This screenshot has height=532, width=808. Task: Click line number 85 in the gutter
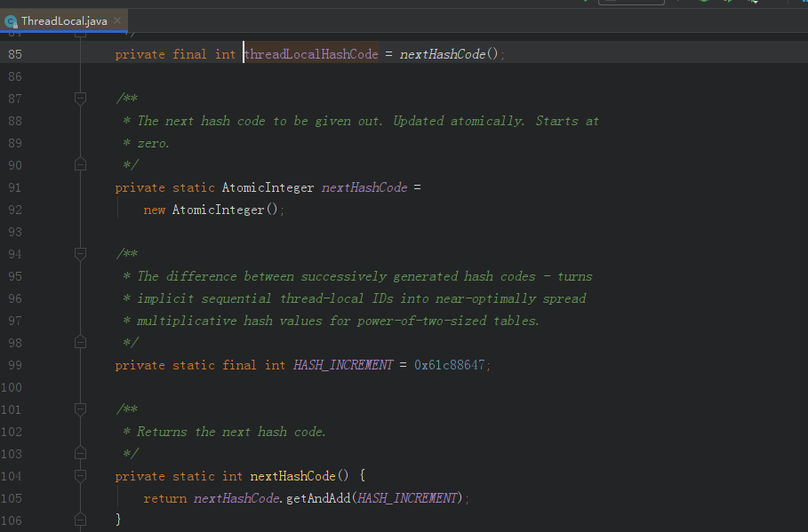point(14,54)
